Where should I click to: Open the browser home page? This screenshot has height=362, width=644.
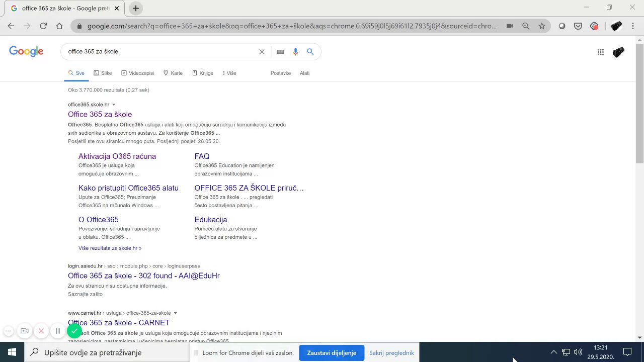point(59,26)
